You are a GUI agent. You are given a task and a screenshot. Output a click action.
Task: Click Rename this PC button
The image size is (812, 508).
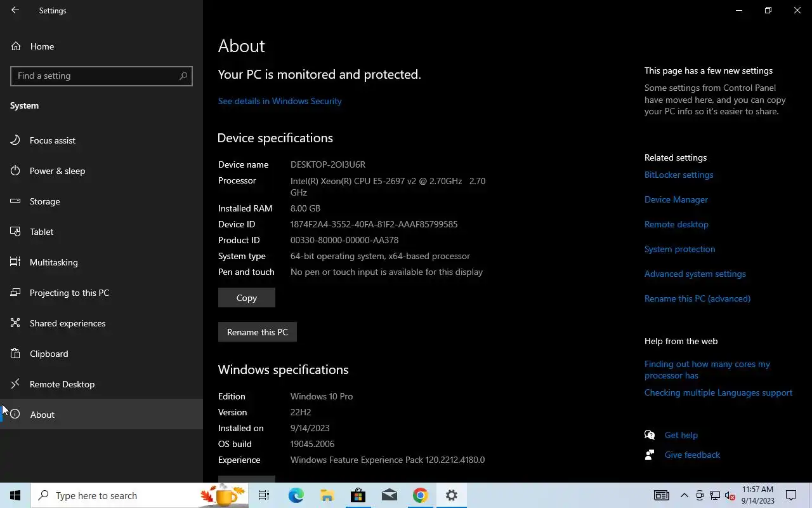258,332
